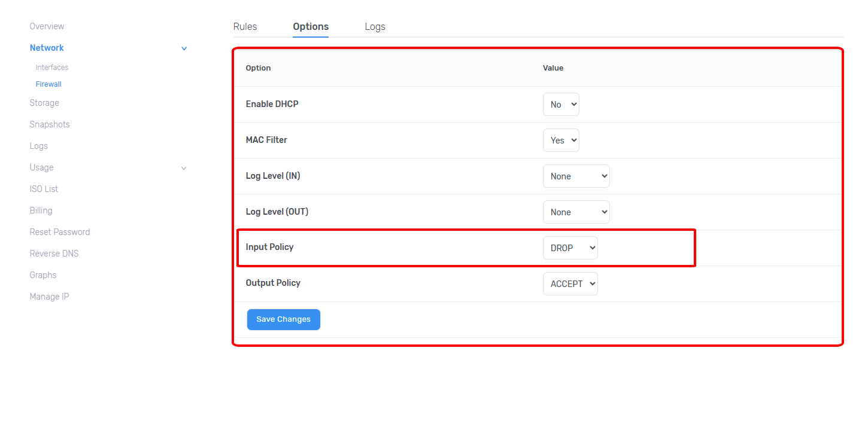Open the Log Level (OUT) dropdown
The width and height of the screenshot is (868, 421).
tap(576, 212)
